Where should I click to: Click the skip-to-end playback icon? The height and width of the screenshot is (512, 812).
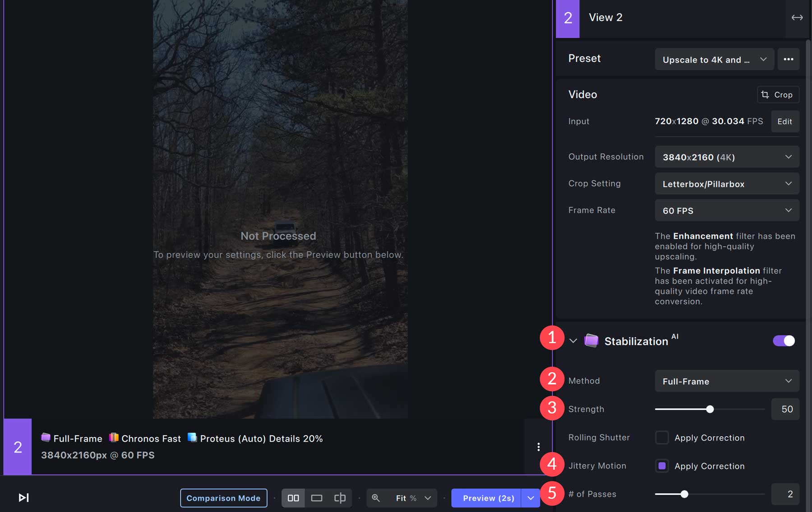pyautogui.click(x=23, y=498)
